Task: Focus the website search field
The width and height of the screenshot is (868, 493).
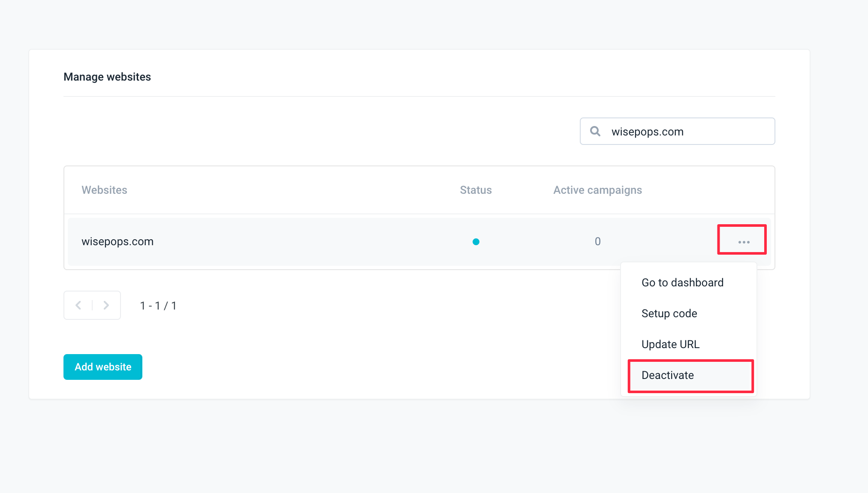Action: click(677, 131)
